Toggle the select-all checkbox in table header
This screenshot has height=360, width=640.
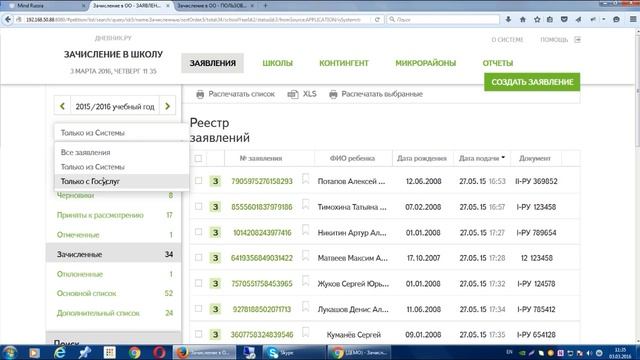point(198,158)
